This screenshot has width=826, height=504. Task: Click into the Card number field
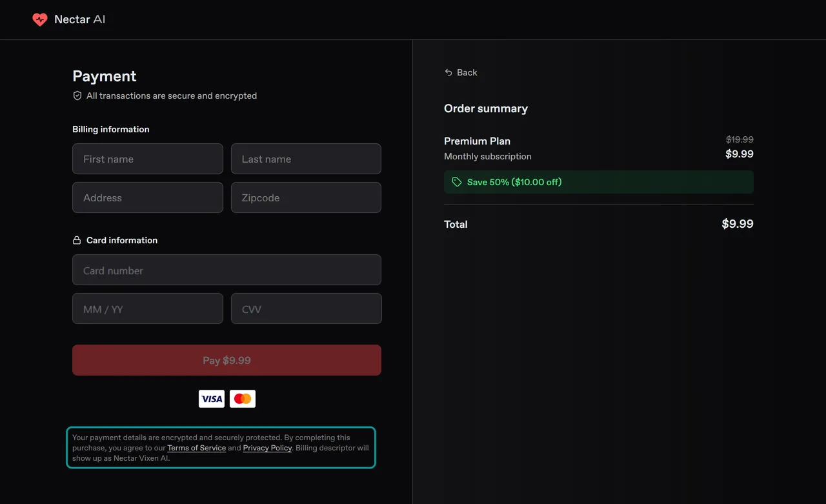227,270
